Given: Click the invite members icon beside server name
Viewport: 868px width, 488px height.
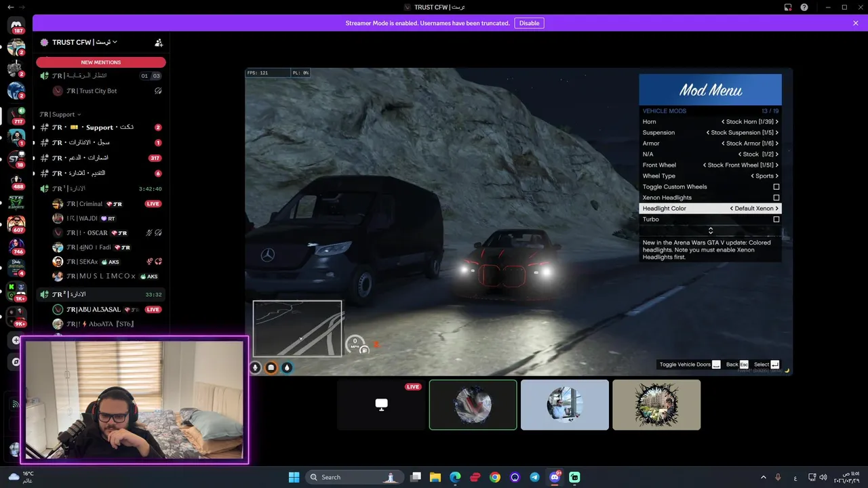Looking at the screenshot, I should click(159, 42).
